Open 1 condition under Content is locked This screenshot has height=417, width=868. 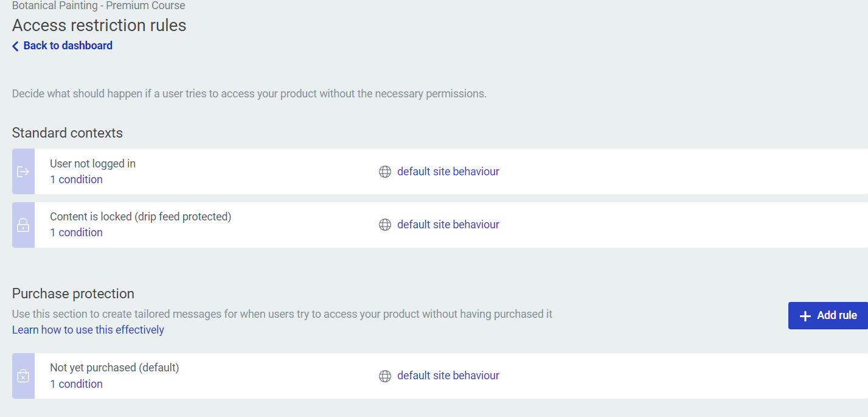coord(76,233)
